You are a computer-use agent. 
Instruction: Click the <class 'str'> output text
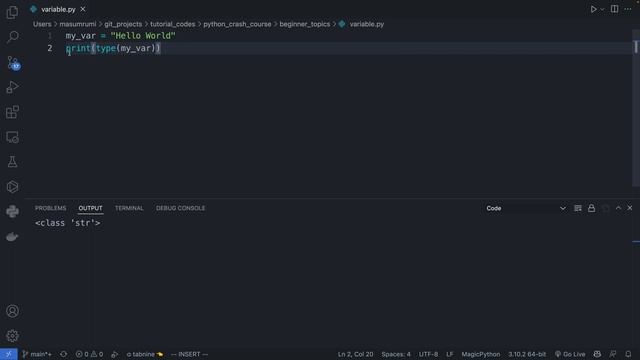[68, 223]
